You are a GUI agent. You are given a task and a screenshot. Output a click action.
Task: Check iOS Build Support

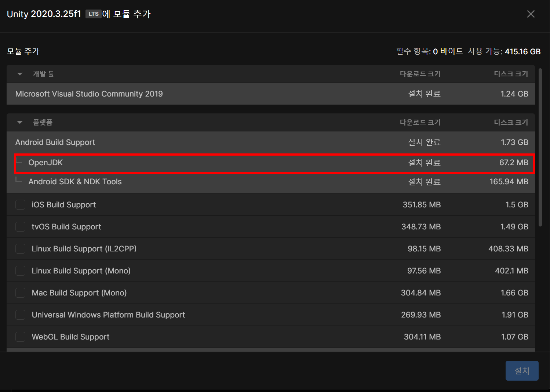20,204
